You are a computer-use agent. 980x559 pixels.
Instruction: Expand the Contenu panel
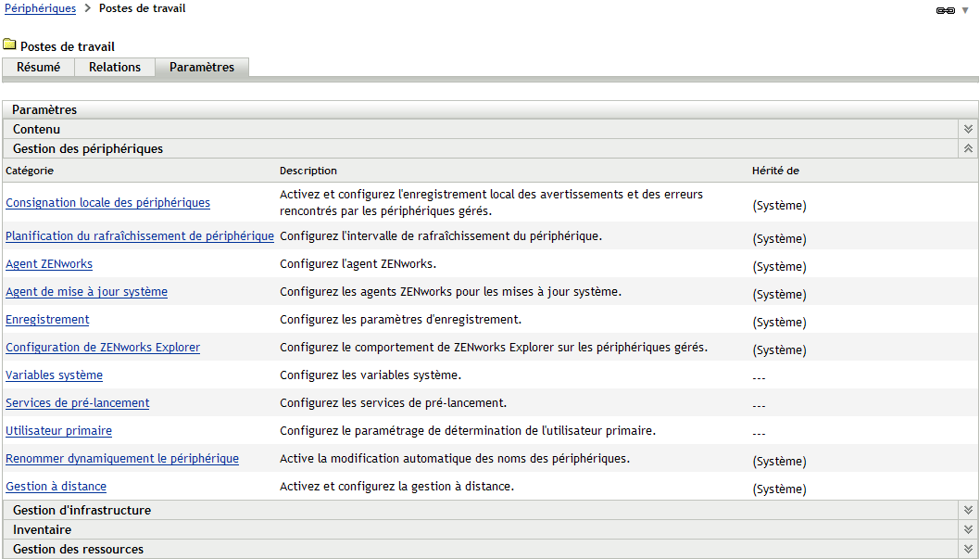(968, 129)
